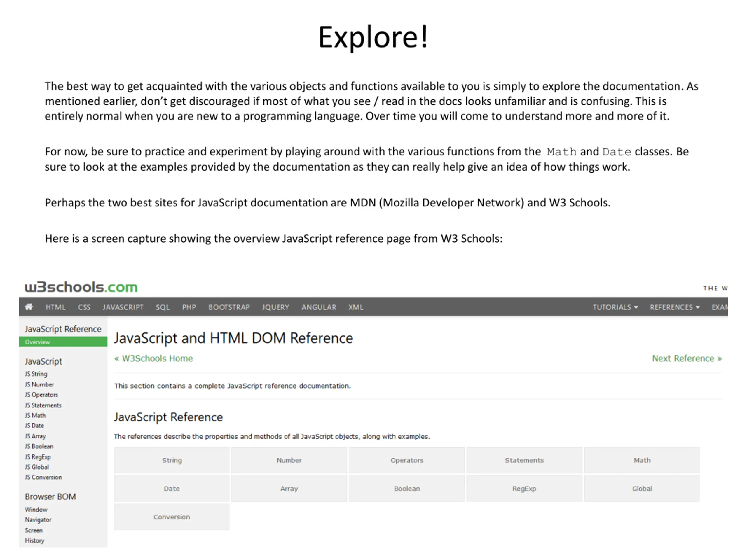Open JS RegExp sidebar link

[x=38, y=457]
